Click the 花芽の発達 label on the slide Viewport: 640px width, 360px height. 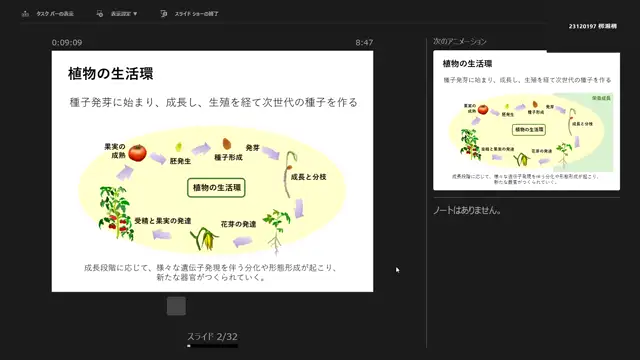tap(238, 224)
